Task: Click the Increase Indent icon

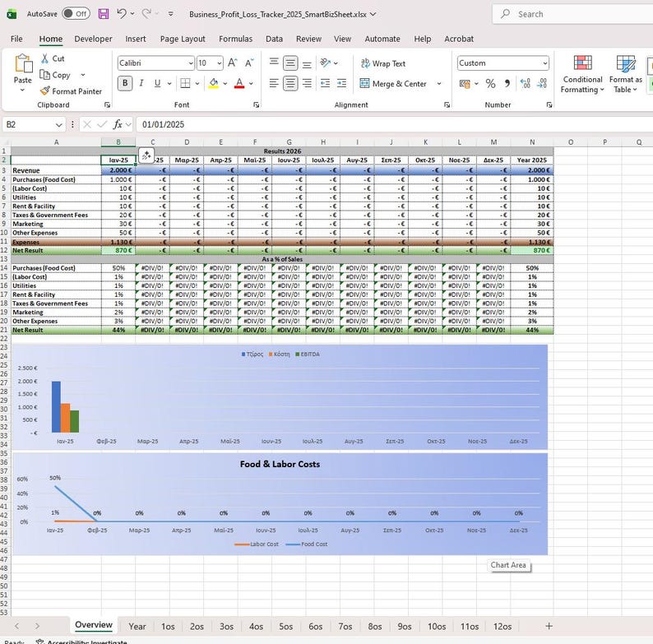Action: click(x=341, y=83)
